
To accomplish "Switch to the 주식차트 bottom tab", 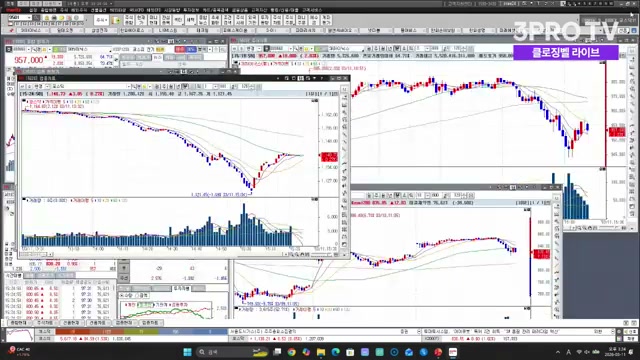I will pyautogui.click(x=44, y=323).
